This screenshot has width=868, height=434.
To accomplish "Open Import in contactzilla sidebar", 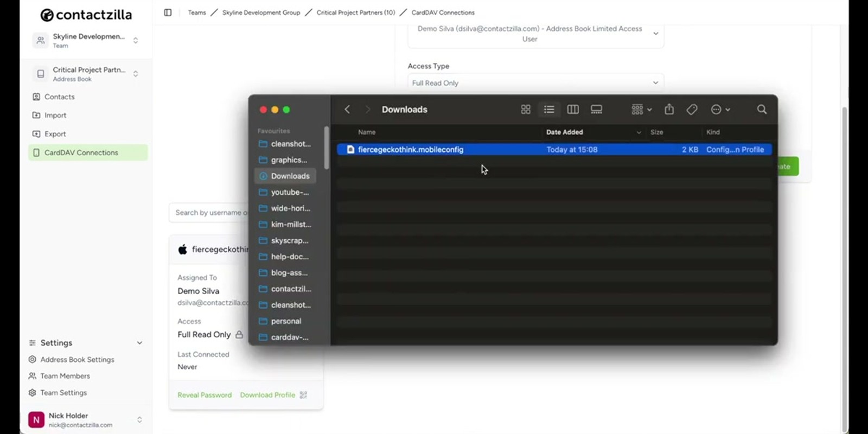I will click(x=88, y=115).
